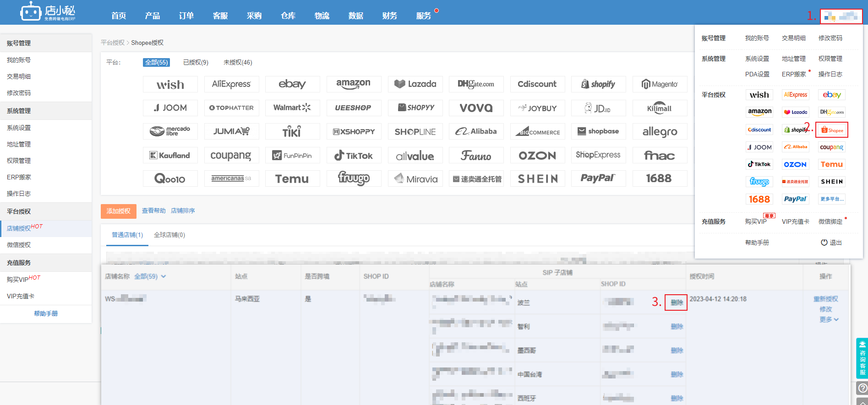Select the JOOM platform tile in main grid
868x405 pixels.
(170, 108)
